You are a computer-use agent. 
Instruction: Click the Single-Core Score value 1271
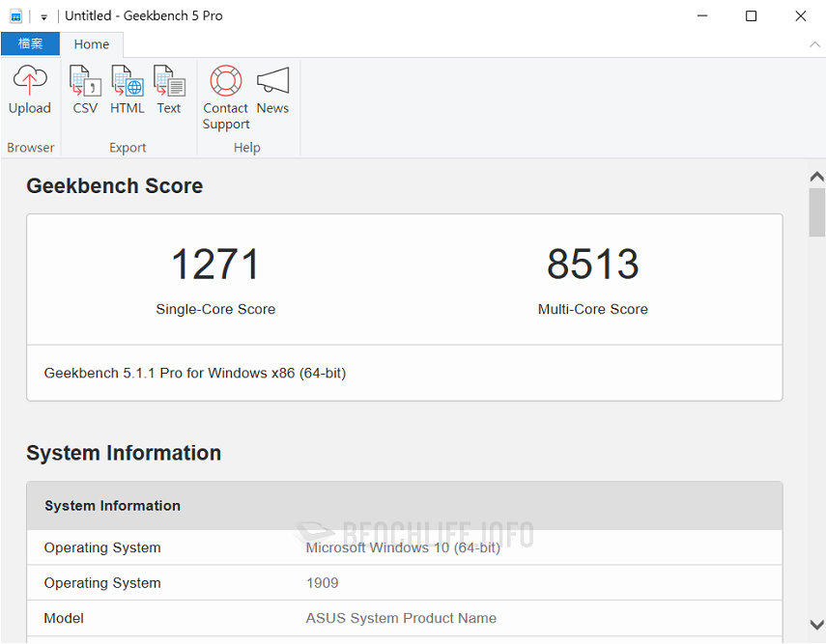click(x=215, y=264)
